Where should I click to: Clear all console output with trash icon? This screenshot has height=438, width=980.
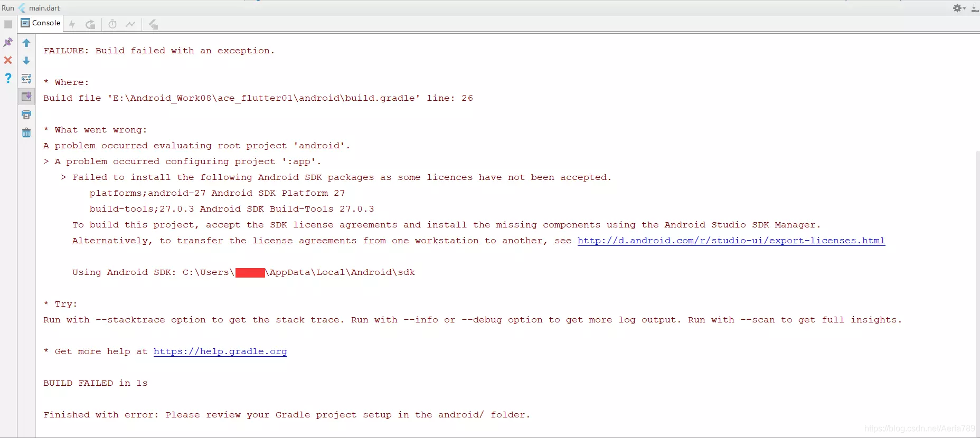(26, 132)
